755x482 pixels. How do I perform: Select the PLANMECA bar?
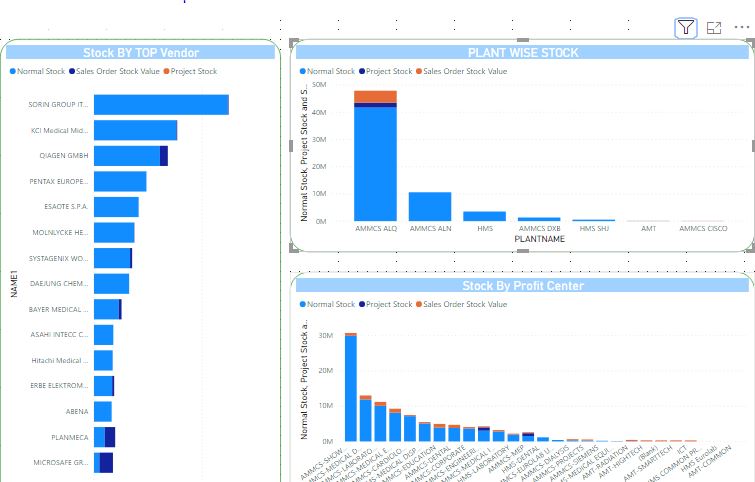click(104, 437)
